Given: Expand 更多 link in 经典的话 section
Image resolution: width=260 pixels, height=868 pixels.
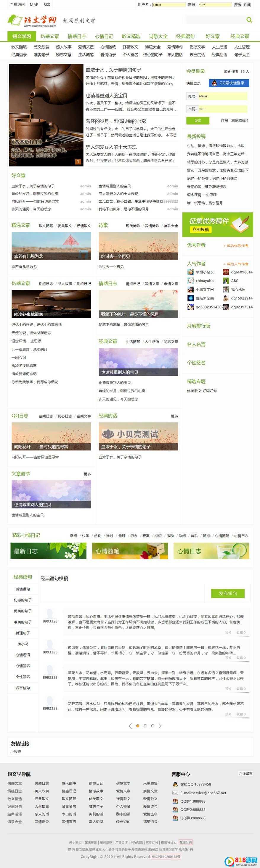Looking at the screenshot, I should [x=174, y=416].
